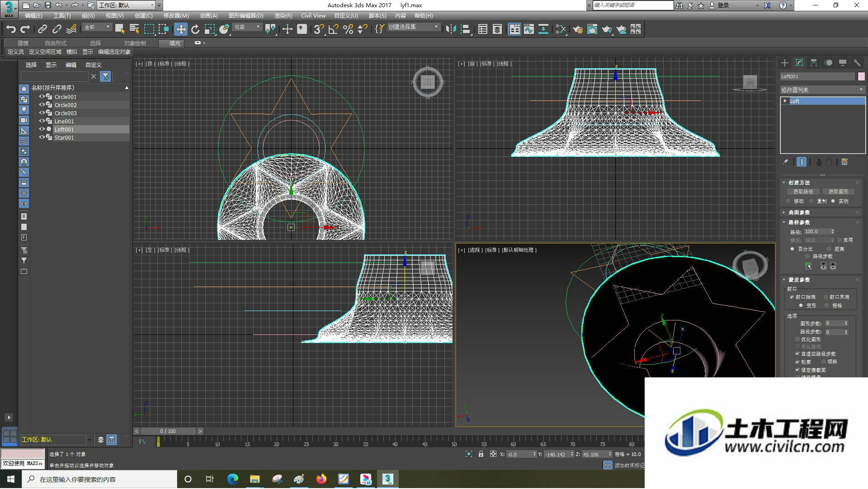This screenshot has height=489, width=868.
Task: Enable the 优化图形 checkbox
Action: point(797,339)
